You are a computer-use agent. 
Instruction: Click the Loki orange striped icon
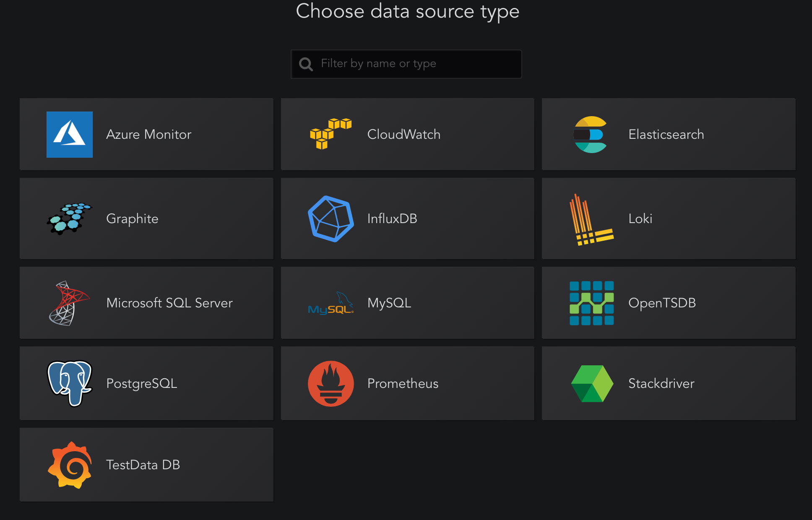591,219
